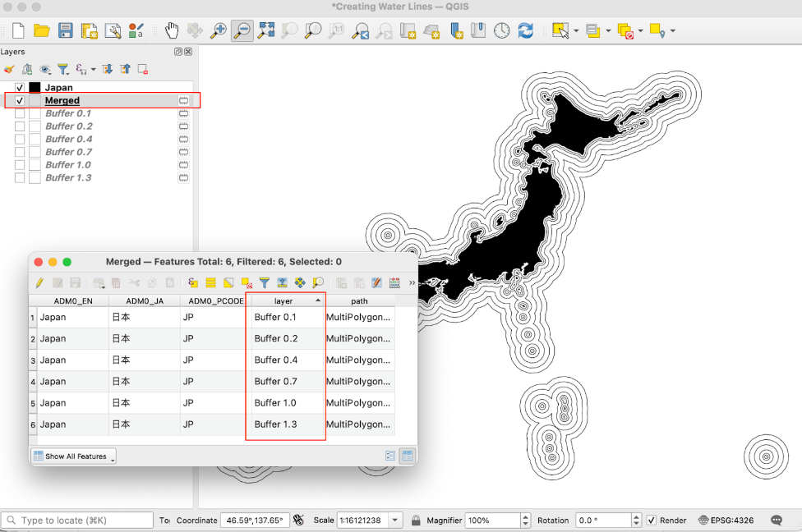This screenshot has width=802, height=532.
Task: Toggle editing pencil in attribute table
Action: coord(39,283)
